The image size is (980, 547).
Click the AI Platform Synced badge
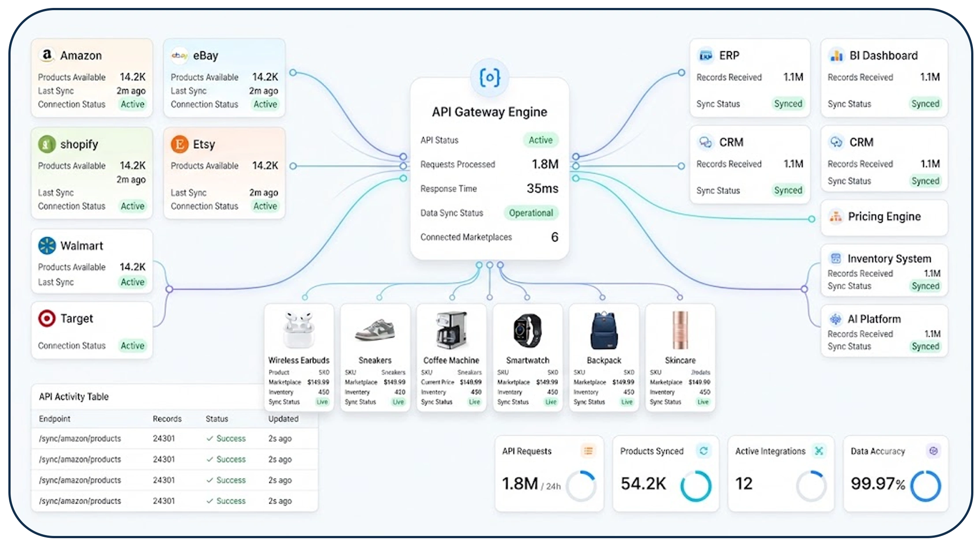[925, 347]
